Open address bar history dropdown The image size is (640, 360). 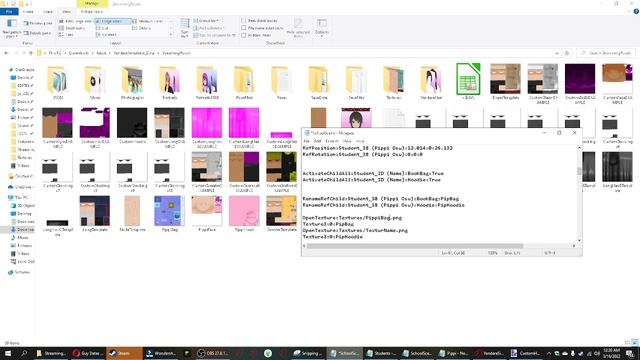click(557, 53)
